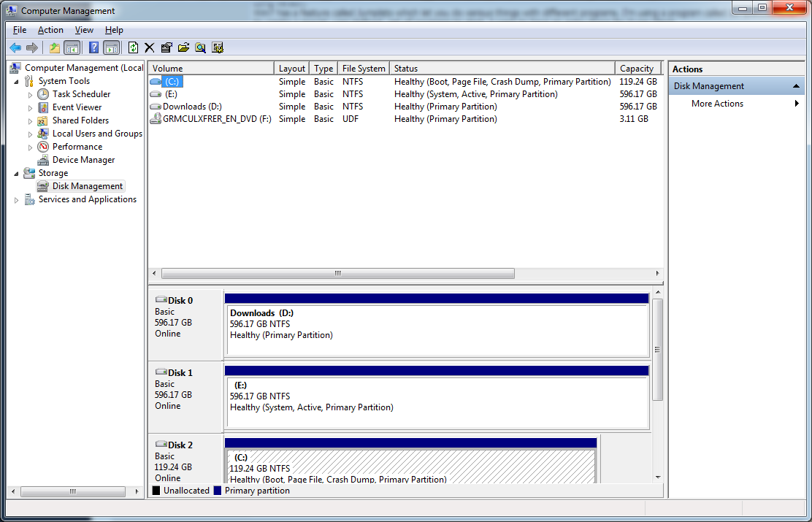Viewport: 812px width, 522px height.
Task: Click the Back arrow in the toolbar
Action: [x=15, y=47]
